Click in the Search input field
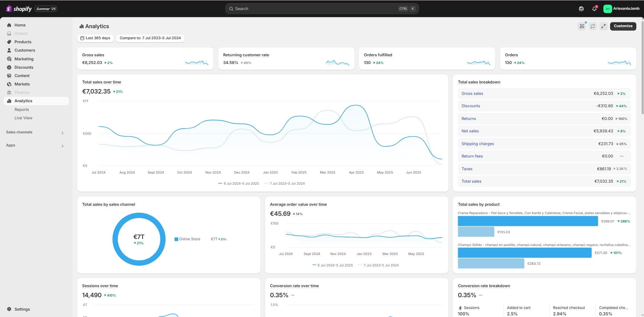 point(322,9)
